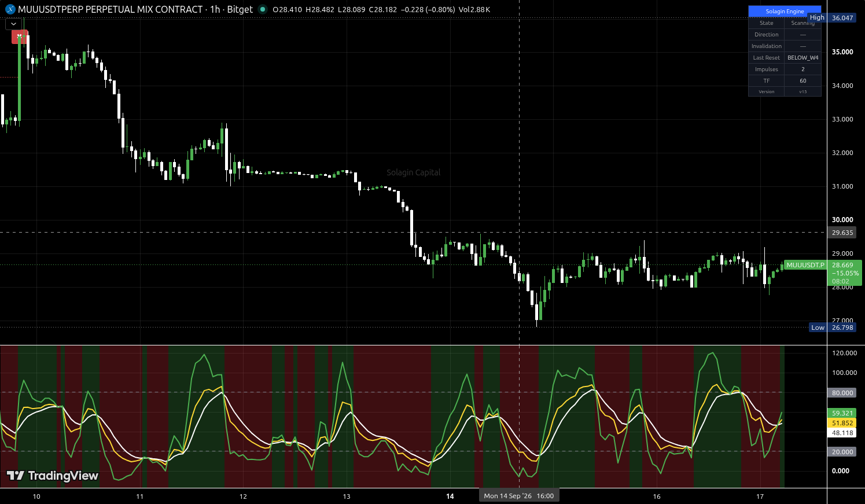Viewport: 865px width, 504px height.
Task: Click the 30.000 price scale label
Action: 842,220
